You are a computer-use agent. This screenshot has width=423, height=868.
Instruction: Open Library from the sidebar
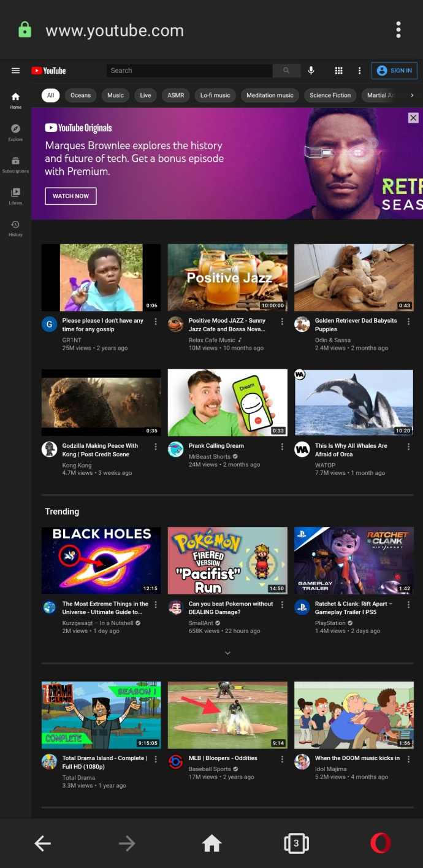point(15,196)
